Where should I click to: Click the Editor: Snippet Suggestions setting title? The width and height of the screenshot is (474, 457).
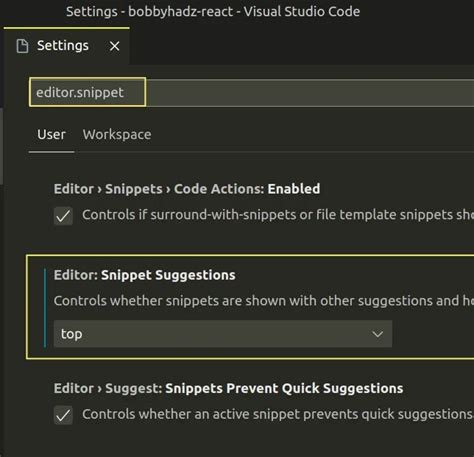click(x=144, y=275)
